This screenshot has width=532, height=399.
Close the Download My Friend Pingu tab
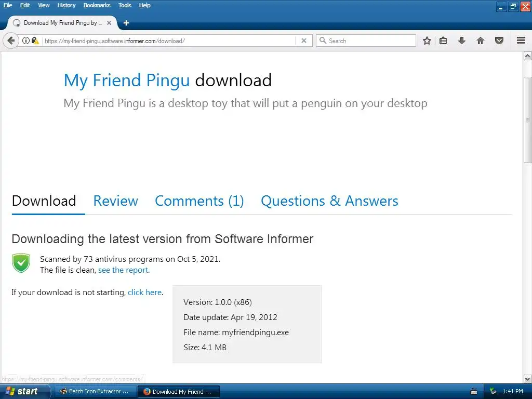(109, 23)
